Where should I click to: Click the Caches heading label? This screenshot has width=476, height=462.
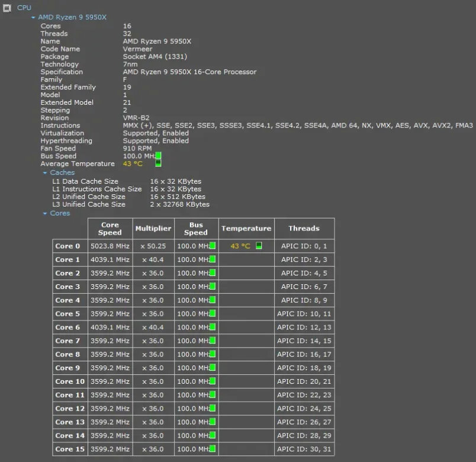point(62,172)
